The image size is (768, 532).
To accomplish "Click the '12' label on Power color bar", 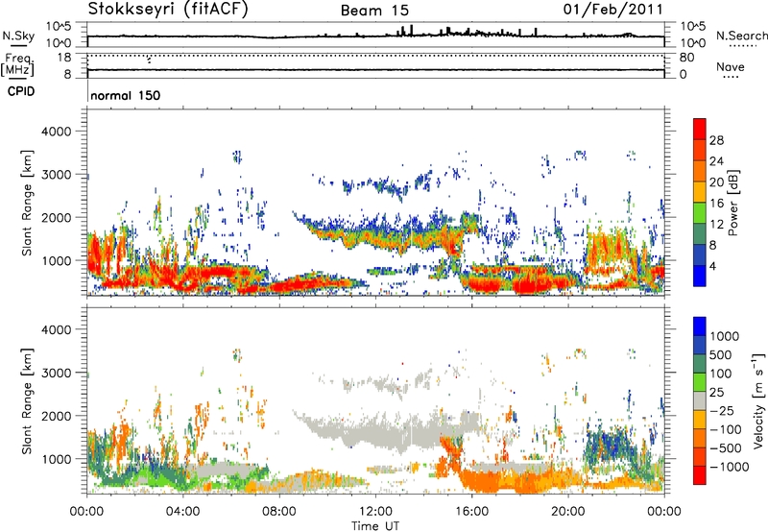I will (716, 225).
